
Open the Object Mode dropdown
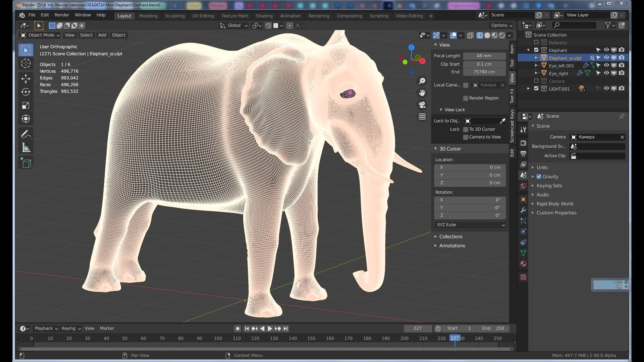(40, 35)
